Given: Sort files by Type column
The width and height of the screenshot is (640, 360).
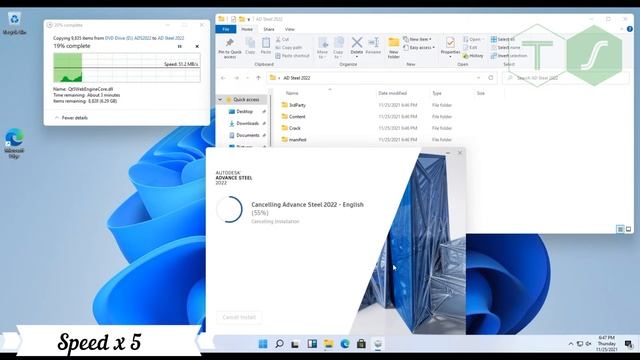Looking at the screenshot, I should pos(437,93).
